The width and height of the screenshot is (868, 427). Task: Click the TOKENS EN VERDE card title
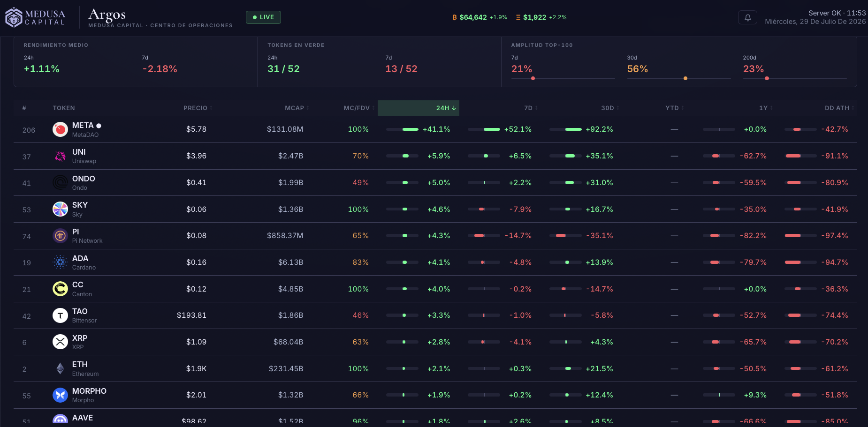point(296,45)
